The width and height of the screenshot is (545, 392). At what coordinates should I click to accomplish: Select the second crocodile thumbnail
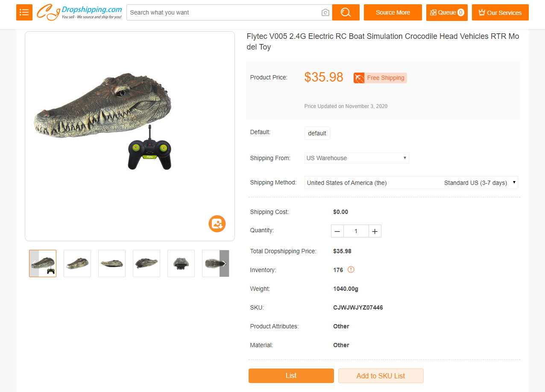[77, 263]
